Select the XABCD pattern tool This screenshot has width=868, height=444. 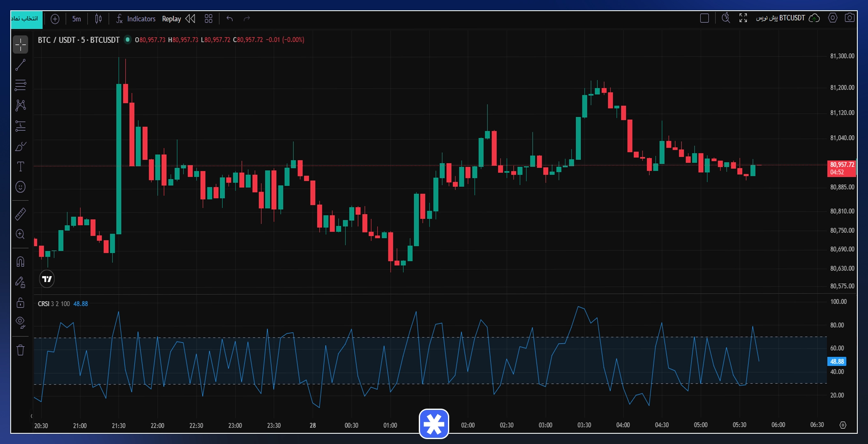tap(21, 105)
